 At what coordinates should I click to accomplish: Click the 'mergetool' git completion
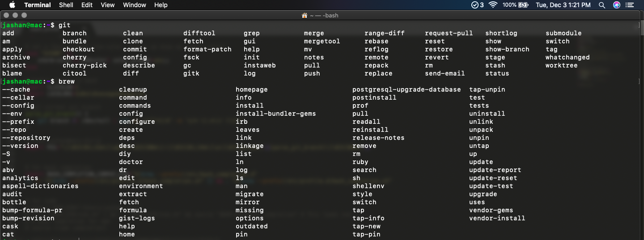pos(322,41)
